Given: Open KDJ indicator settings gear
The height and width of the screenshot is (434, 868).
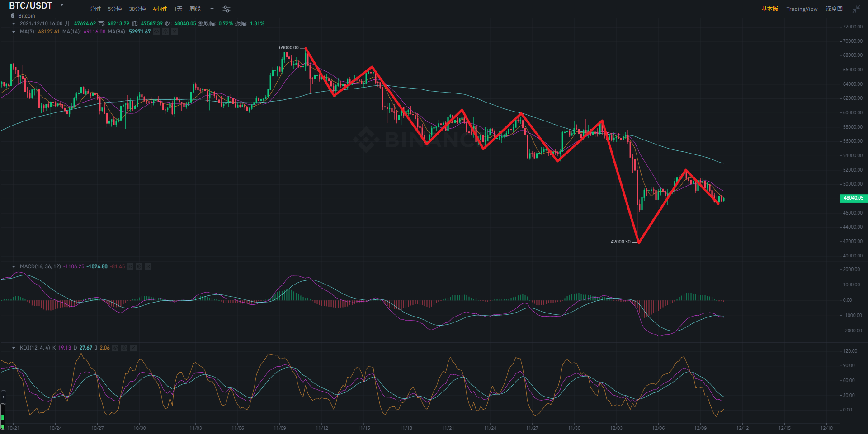Looking at the screenshot, I should [124, 348].
